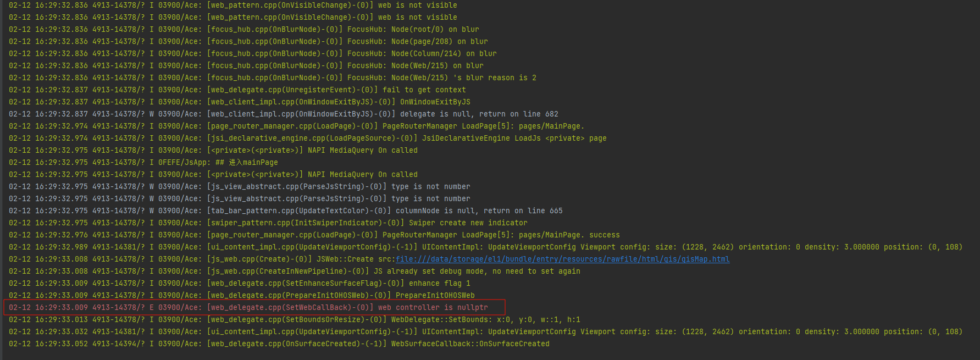Click the first 'web is not visible' line

233,5
